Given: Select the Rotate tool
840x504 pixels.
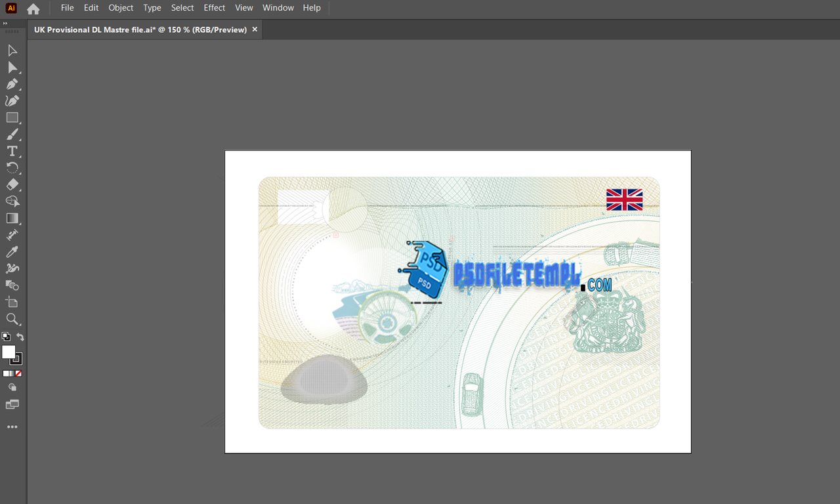Looking at the screenshot, I should pyautogui.click(x=12, y=168).
